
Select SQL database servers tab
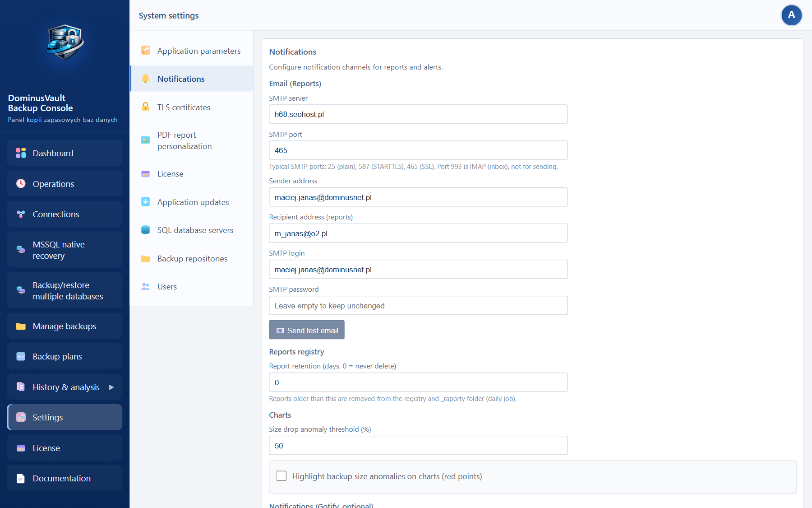[x=192, y=230]
